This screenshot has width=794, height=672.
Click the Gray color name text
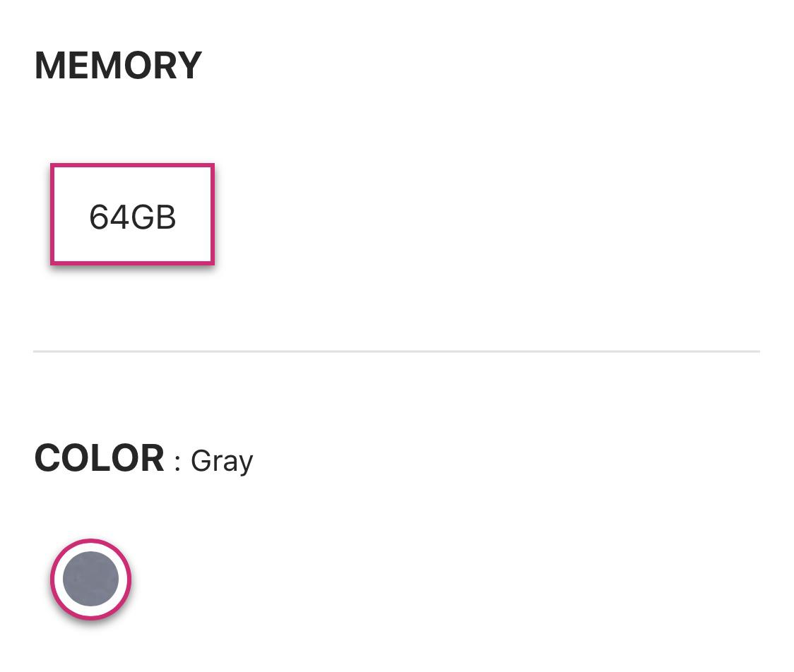pos(222,461)
